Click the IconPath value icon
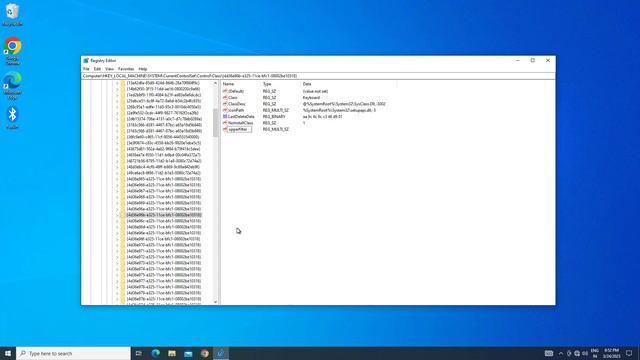Image resolution: width=640 pixels, height=360 pixels. [x=225, y=110]
